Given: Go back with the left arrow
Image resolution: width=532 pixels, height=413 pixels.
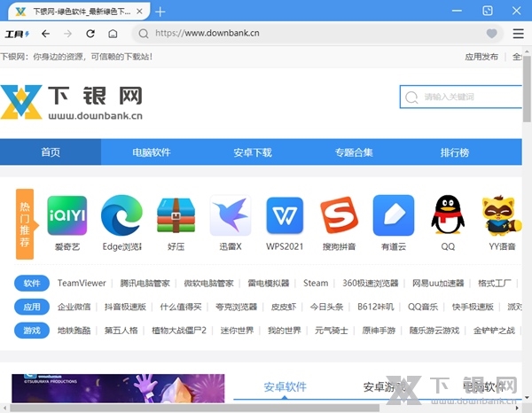Looking at the screenshot, I should [x=45, y=34].
